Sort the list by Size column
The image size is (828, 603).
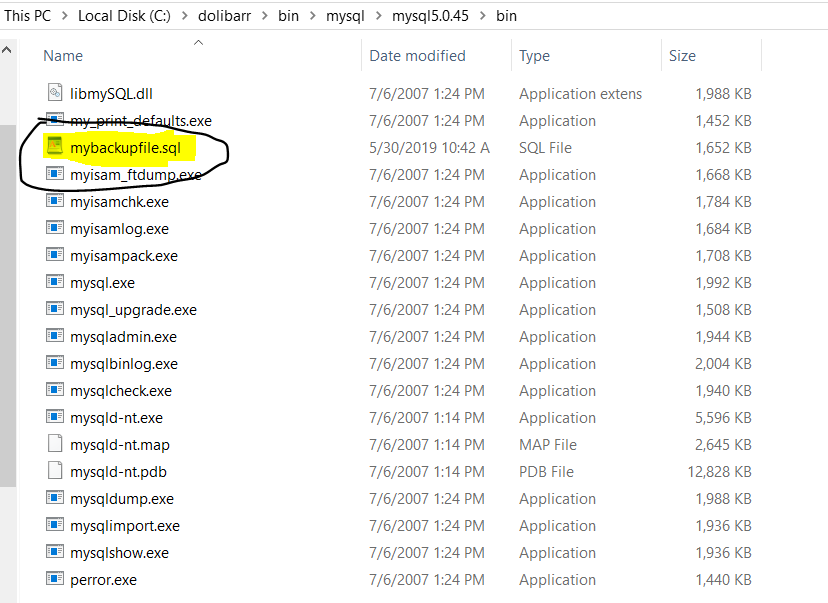[x=682, y=56]
